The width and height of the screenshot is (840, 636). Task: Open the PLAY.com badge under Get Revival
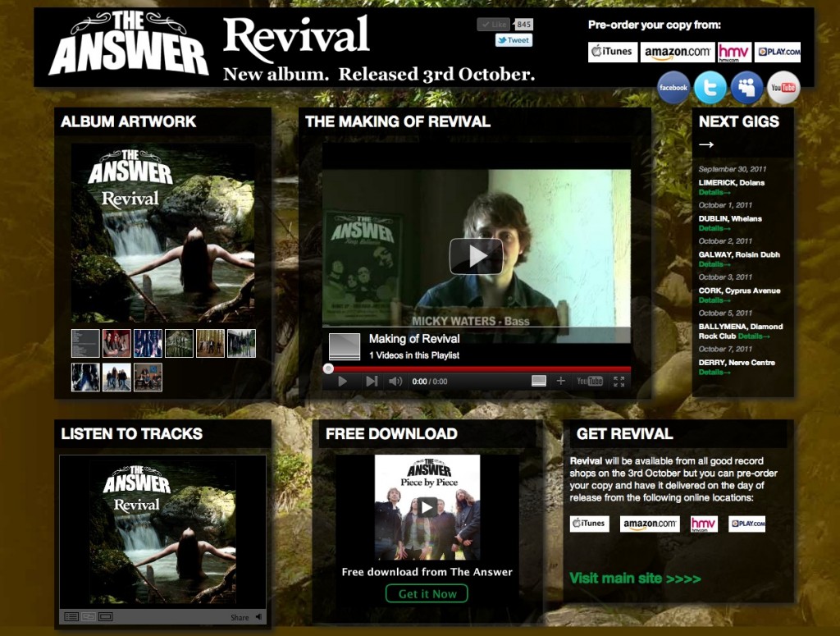749,523
